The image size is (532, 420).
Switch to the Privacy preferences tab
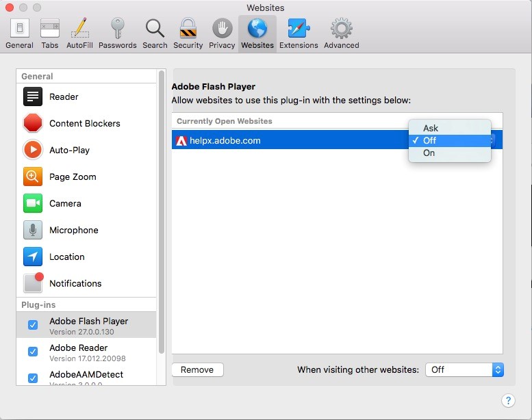click(222, 34)
